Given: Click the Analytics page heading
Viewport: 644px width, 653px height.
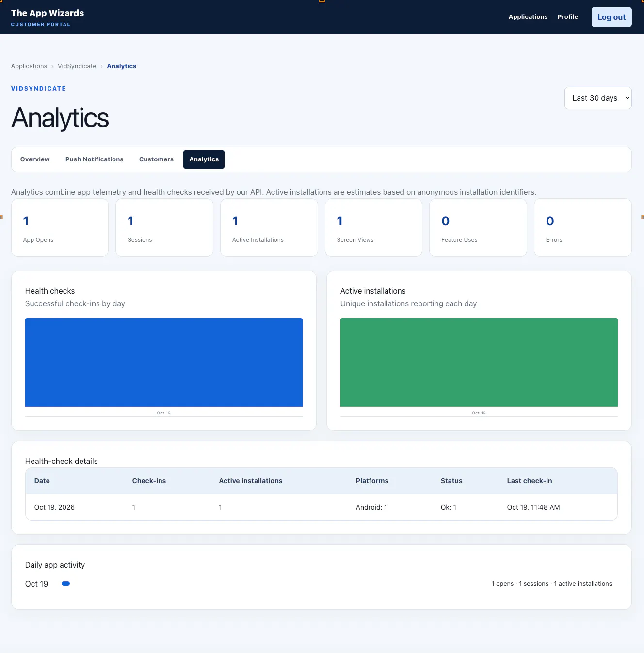Looking at the screenshot, I should [x=60, y=118].
